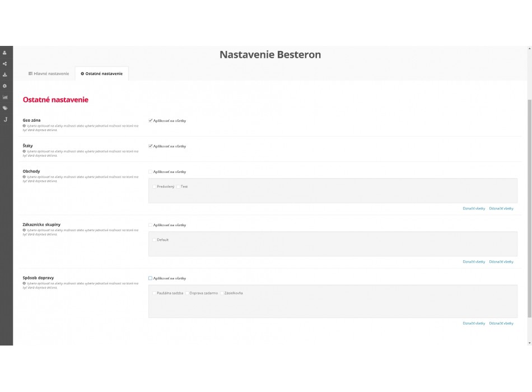Tick the Default customer group checkbox
The width and height of the screenshot is (532, 392).
click(155, 240)
